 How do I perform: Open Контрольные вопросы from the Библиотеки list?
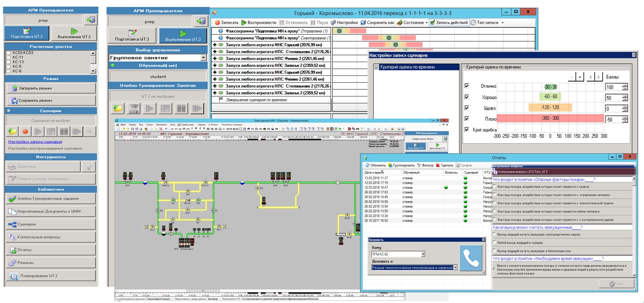(51, 237)
